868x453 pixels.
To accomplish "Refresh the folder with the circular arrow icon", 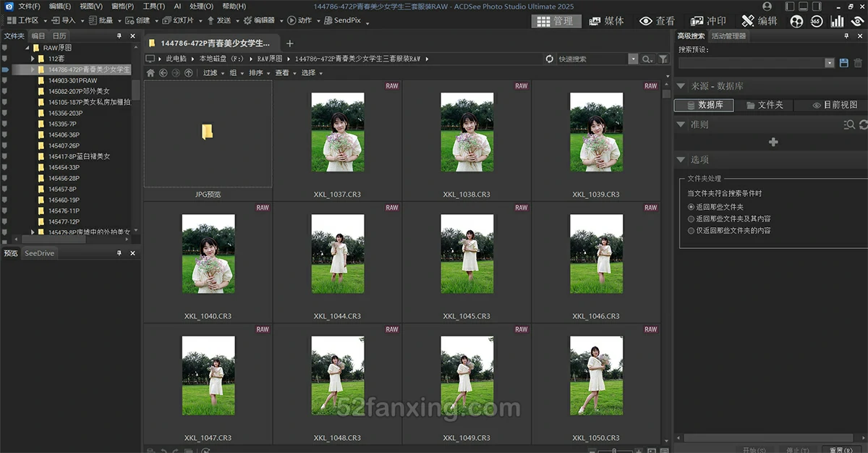I will [550, 59].
